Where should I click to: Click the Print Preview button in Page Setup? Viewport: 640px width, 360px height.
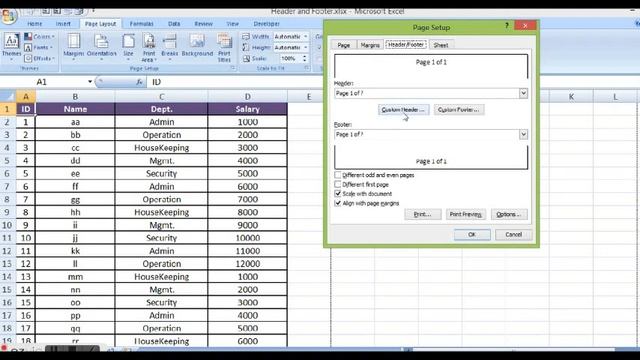pos(466,214)
